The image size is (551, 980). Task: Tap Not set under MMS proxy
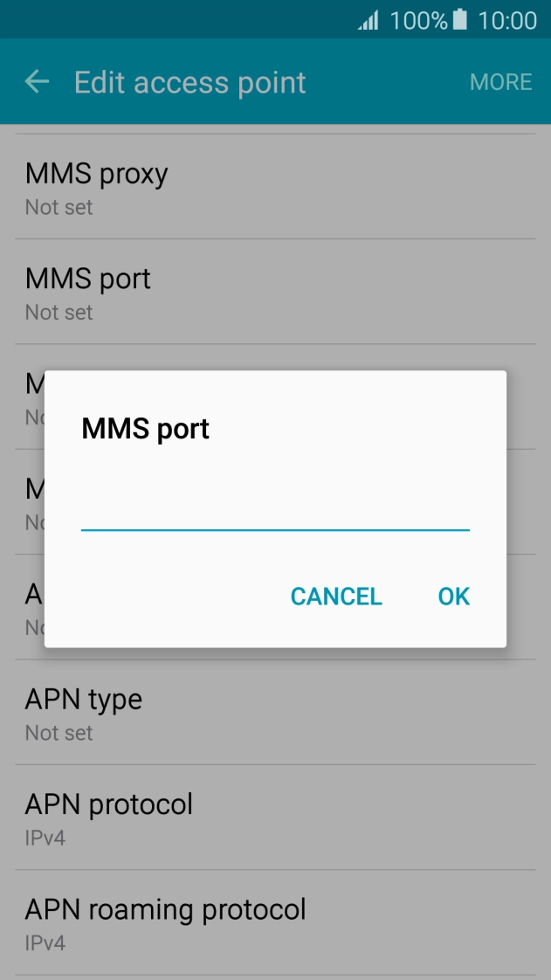(59, 207)
